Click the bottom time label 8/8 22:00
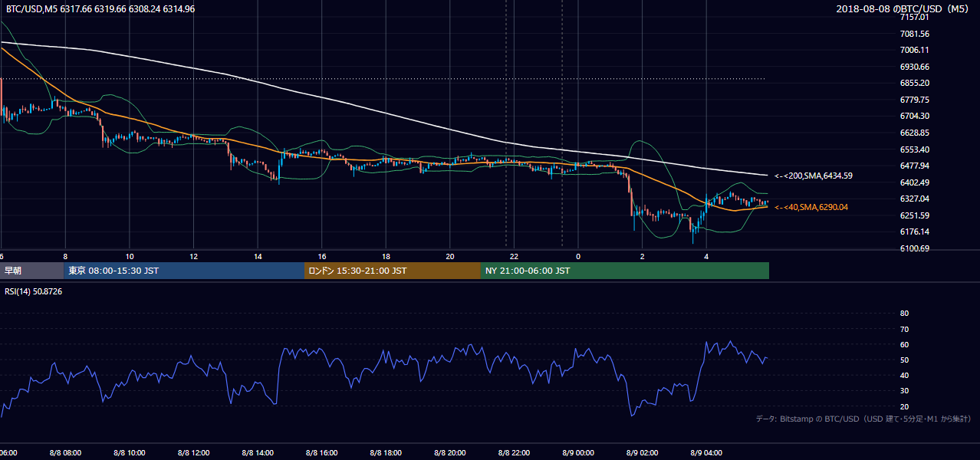Image resolution: width=980 pixels, height=460 pixels. 513,453
